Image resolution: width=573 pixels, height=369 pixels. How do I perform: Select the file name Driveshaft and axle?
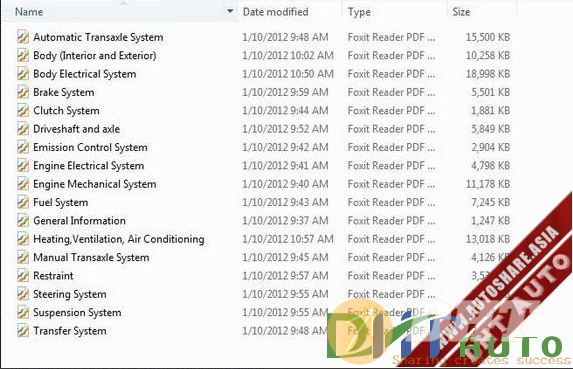pos(76,129)
